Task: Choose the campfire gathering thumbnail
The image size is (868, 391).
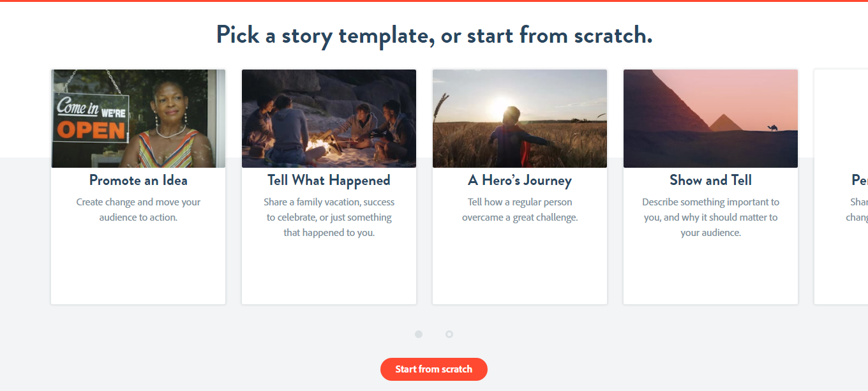Action: [x=329, y=119]
